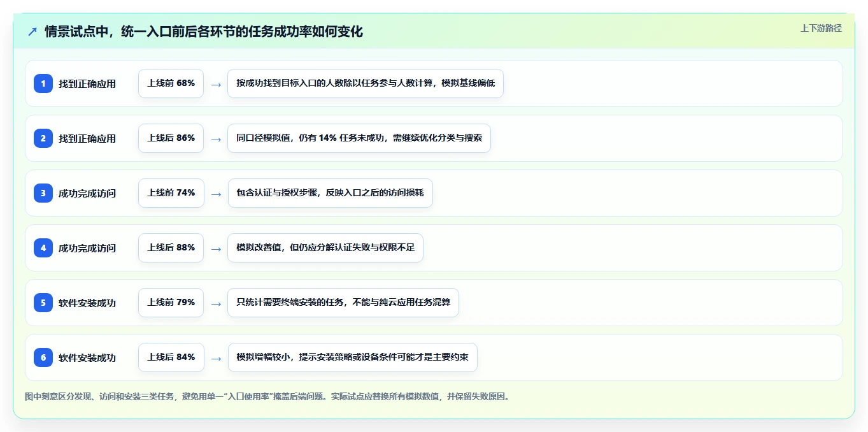The width and height of the screenshot is (868, 432).
Task: Click step badge number 2
Action: [43, 138]
